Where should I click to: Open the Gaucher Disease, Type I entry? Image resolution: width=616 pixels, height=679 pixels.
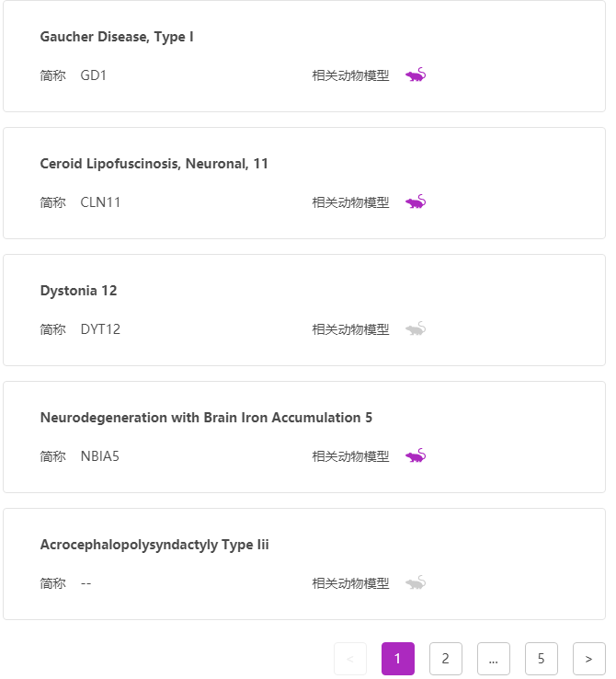point(117,37)
